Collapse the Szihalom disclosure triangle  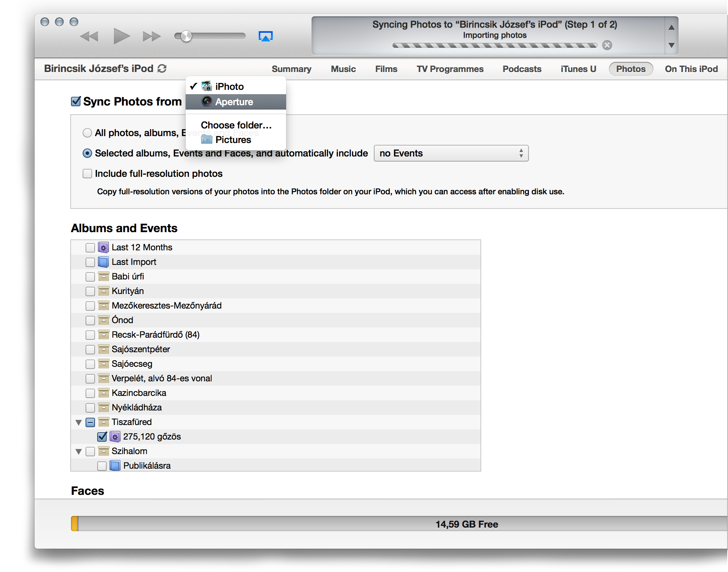(78, 452)
